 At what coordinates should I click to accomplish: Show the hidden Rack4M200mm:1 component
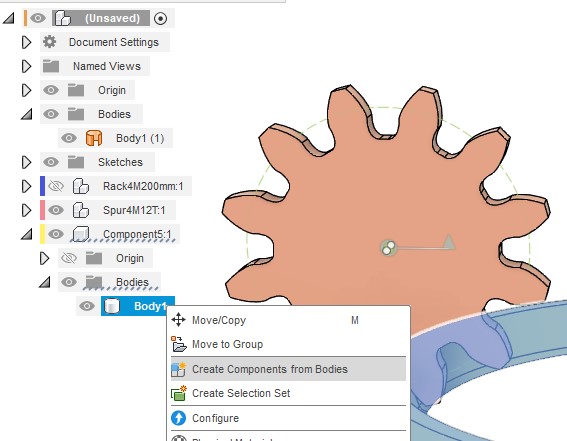click(56, 186)
